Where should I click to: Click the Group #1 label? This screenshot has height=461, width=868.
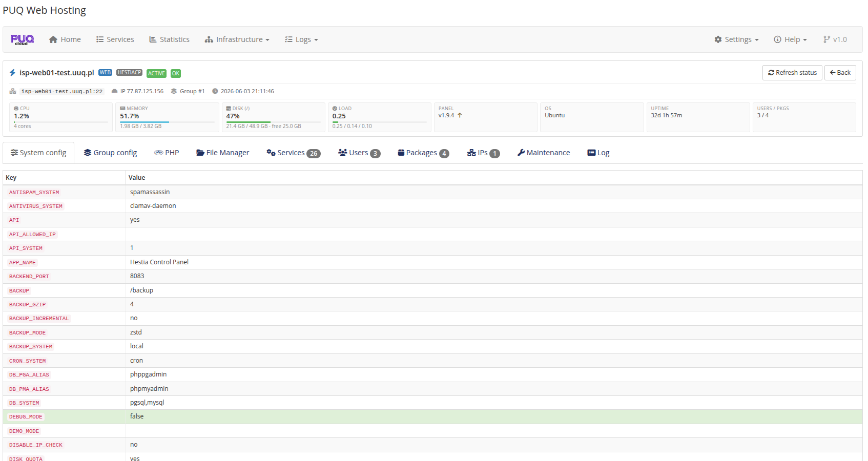point(192,91)
